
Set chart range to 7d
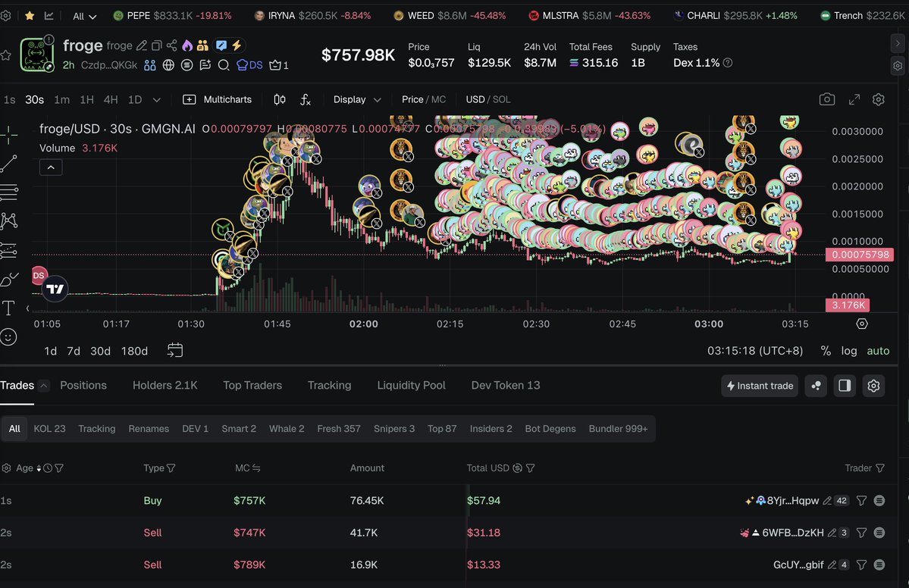pyautogui.click(x=74, y=351)
